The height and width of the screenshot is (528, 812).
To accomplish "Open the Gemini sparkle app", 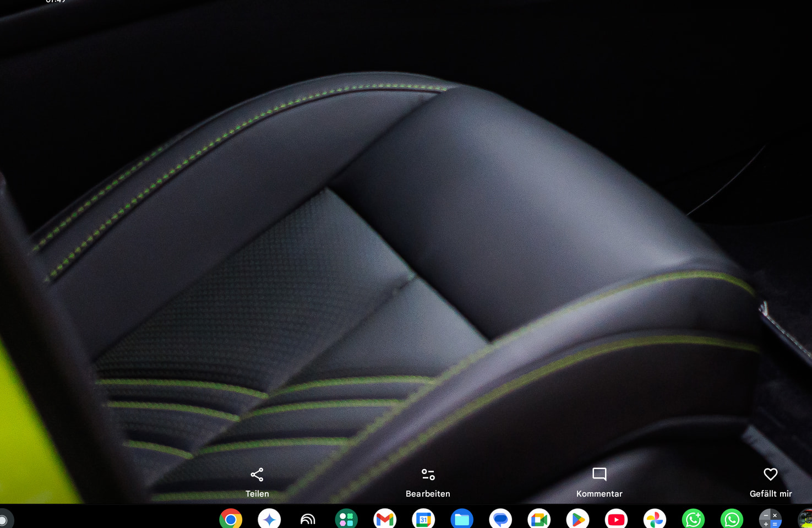I will click(x=269, y=519).
